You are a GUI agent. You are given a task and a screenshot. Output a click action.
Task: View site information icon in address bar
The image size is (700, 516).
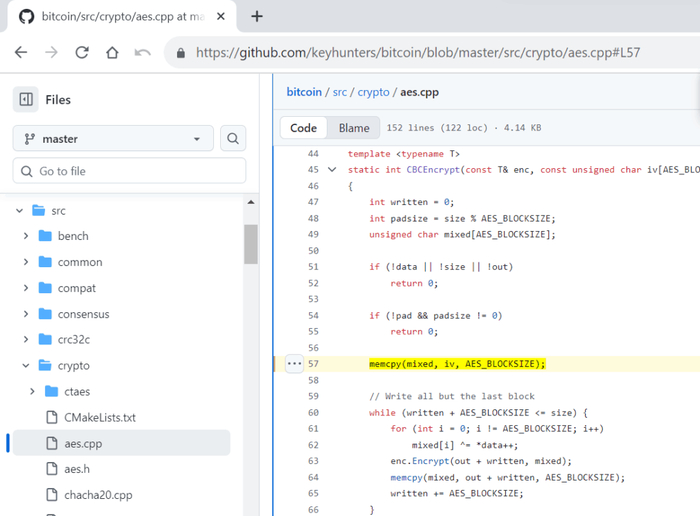click(x=179, y=53)
